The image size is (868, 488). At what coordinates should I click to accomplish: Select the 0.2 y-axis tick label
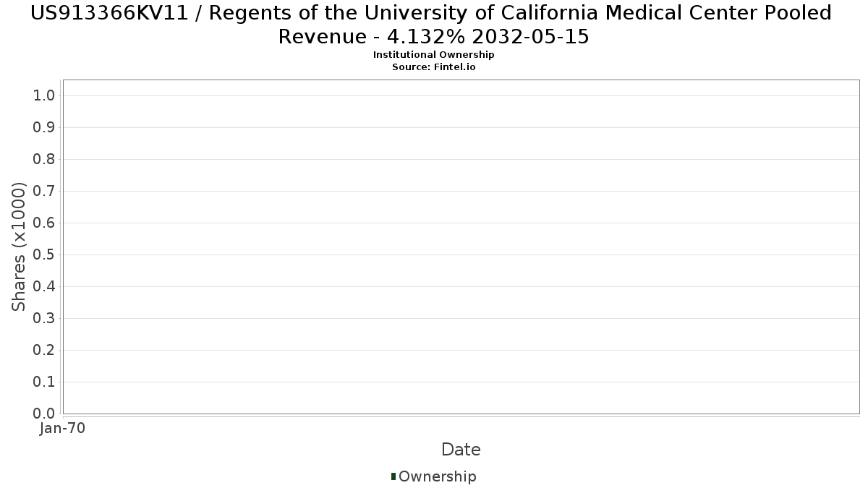click(44, 351)
